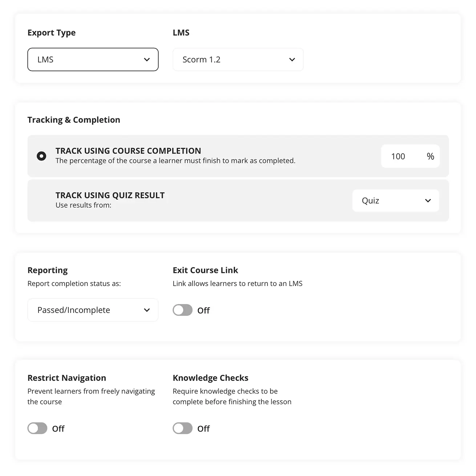Click the Off label under Restrict Navigation
476x476 pixels.
pos(58,429)
